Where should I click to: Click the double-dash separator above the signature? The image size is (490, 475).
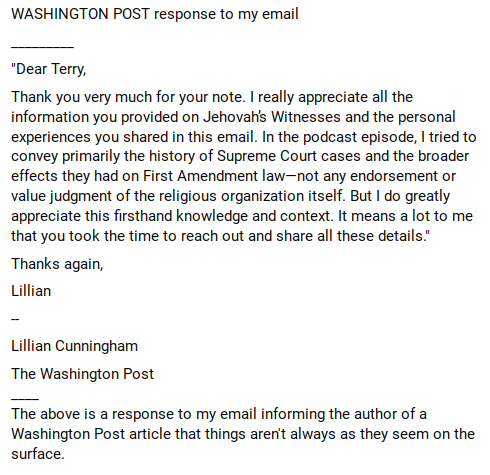15,319
